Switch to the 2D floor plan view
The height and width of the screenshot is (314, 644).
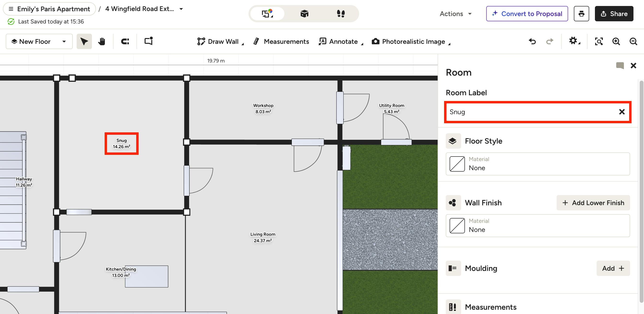(x=267, y=13)
